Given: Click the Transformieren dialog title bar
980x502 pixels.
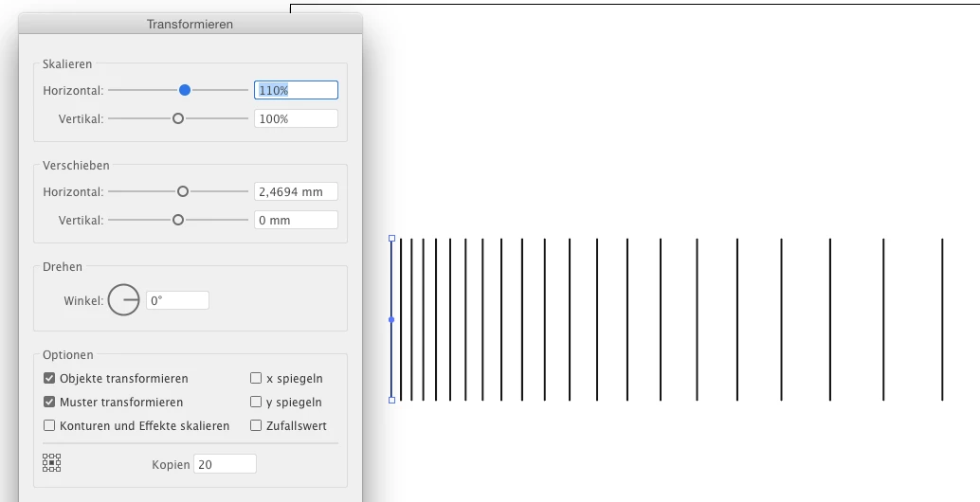Looking at the screenshot, I should pos(190,24).
